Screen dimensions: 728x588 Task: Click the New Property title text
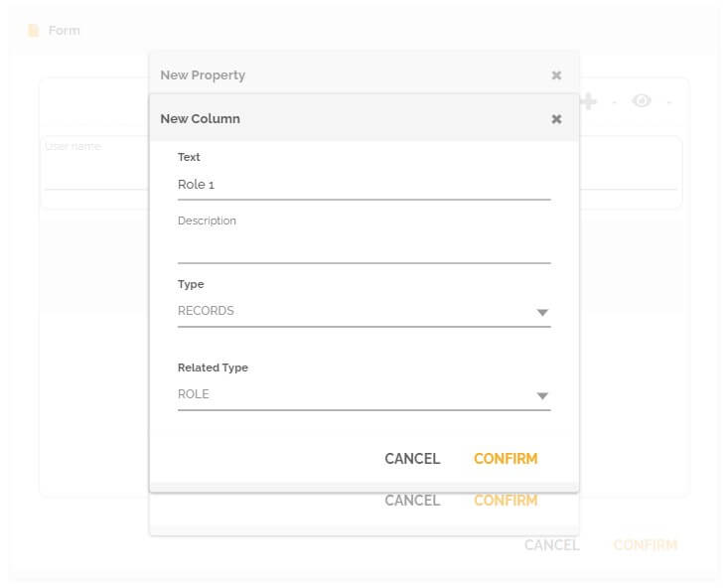(203, 75)
